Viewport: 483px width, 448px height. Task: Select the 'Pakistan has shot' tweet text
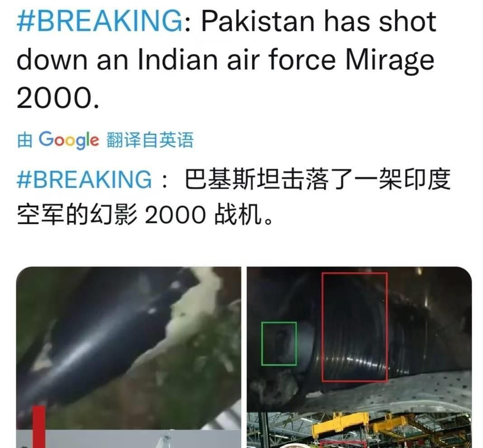click(x=319, y=21)
